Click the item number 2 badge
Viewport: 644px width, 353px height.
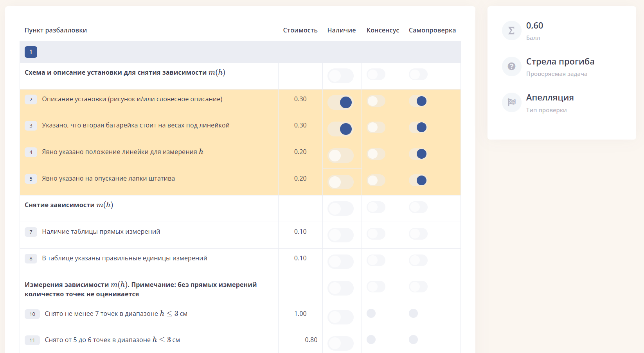pyautogui.click(x=31, y=99)
